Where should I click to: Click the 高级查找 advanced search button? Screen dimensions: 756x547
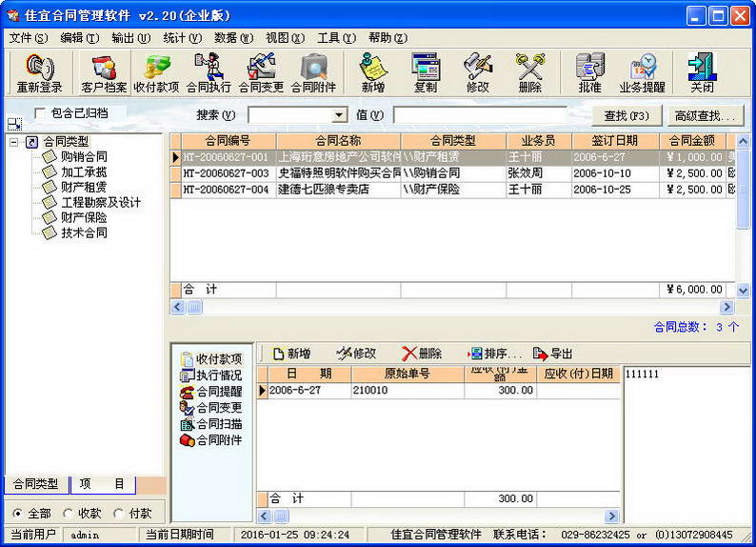706,116
